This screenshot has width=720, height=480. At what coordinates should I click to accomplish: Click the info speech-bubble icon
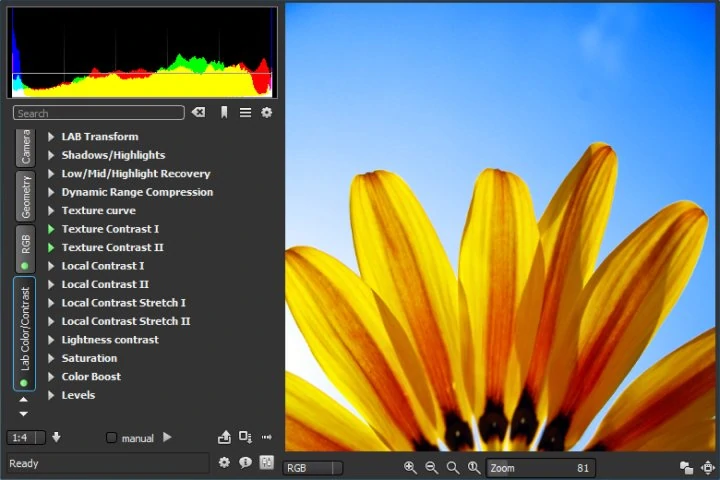[x=245, y=462]
